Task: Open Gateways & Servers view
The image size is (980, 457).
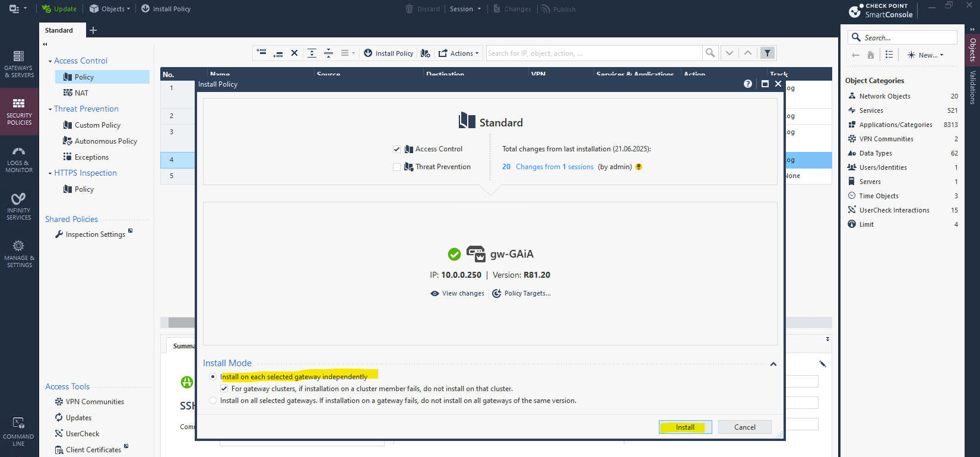Action: pyautogui.click(x=19, y=64)
